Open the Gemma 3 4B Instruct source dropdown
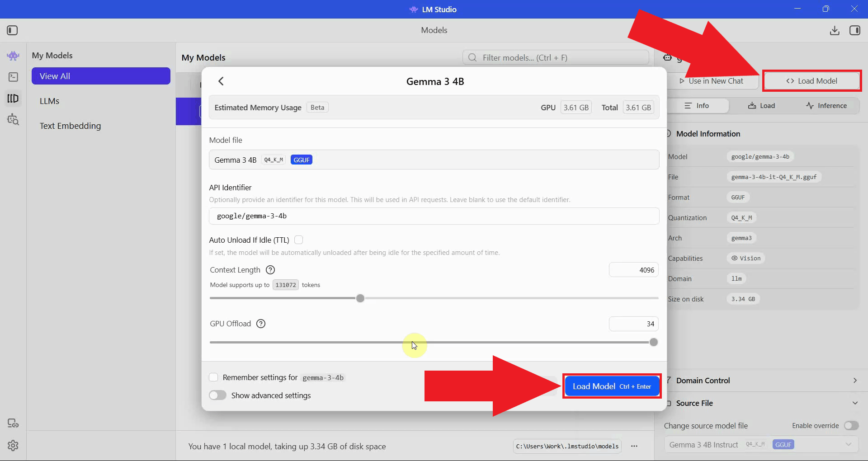The width and height of the screenshot is (868, 461). pyautogui.click(x=761, y=445)
